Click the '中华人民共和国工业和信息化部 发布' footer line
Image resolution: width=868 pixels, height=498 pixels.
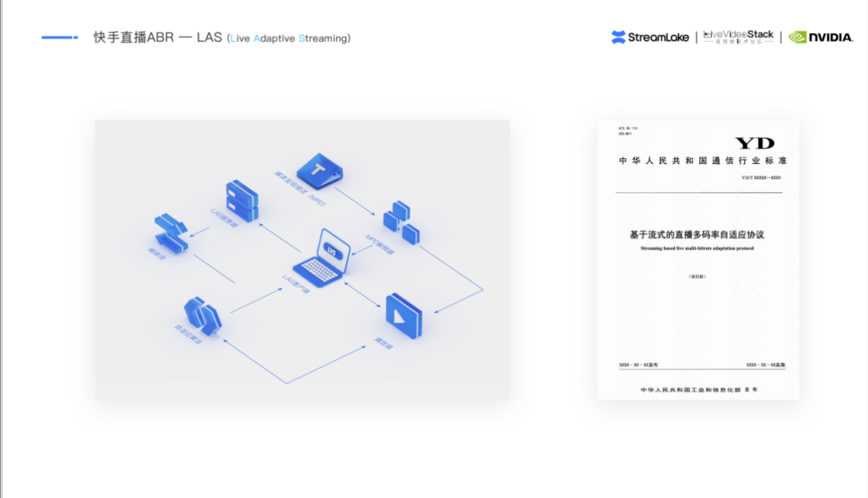pyautogui.click(x=698, y=390)
